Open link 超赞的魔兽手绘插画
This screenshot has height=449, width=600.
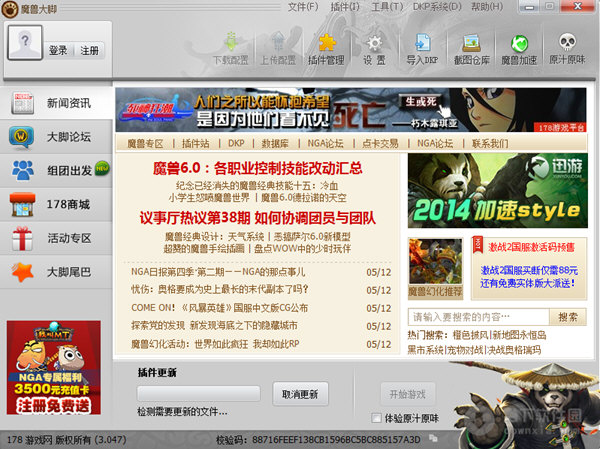(204, 249)
